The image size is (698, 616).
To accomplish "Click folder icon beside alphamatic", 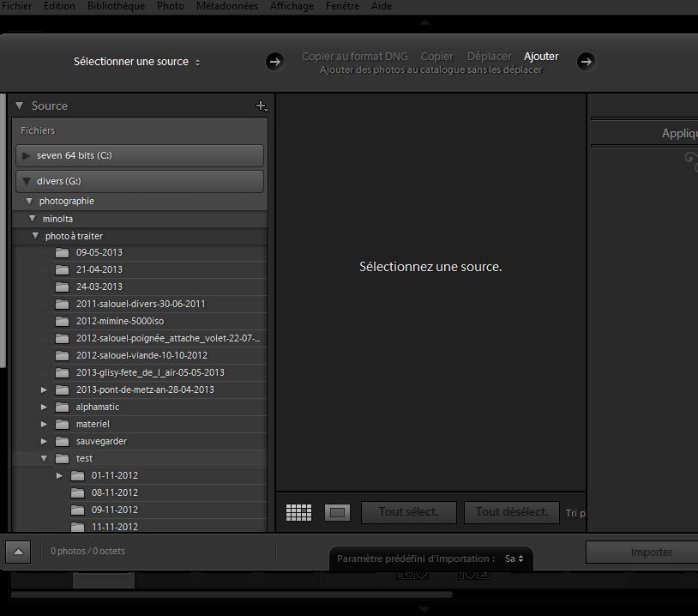I will pyautogui.click(x=62, y=408).
